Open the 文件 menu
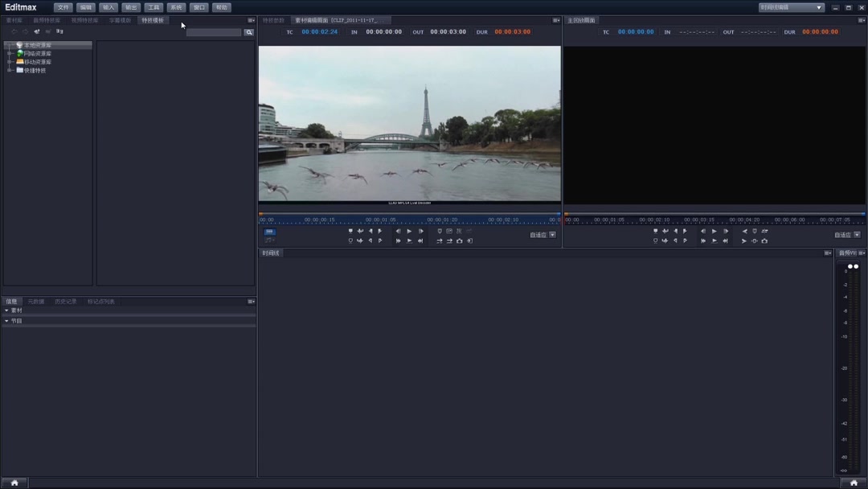Screen dimensions: 868x489 pyautogui.click(x=63, y=7)
